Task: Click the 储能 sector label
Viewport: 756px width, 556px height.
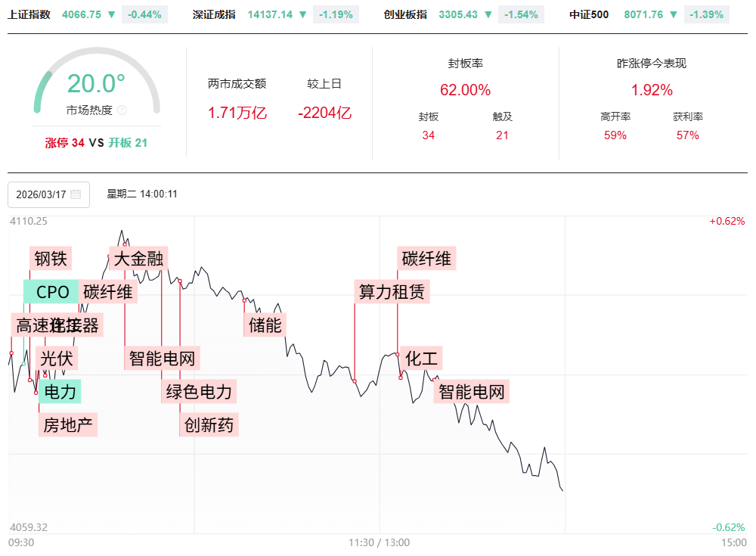Action: [265, 325]
